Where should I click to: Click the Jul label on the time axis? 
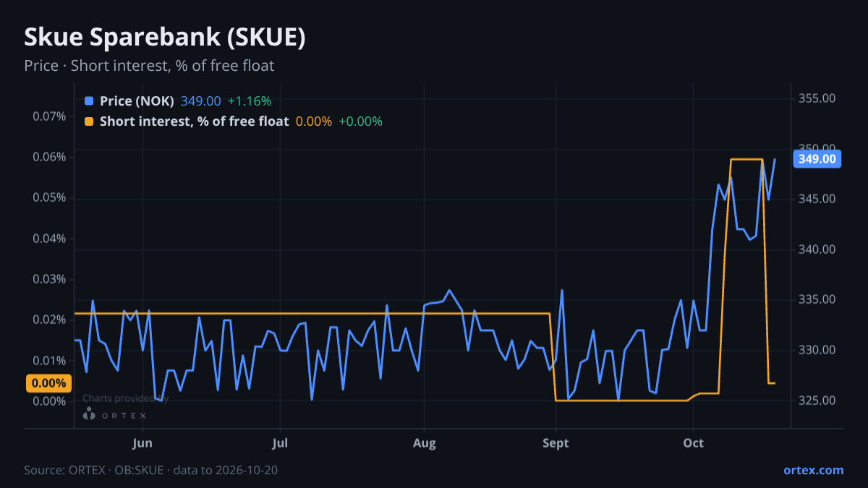tap(281, 443)
